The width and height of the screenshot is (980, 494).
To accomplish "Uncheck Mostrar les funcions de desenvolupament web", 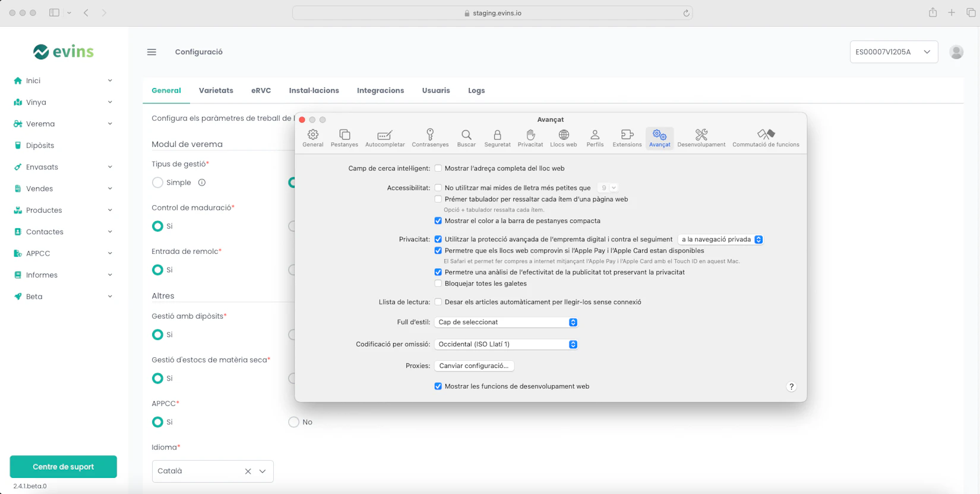I will [x=438, y=386].
